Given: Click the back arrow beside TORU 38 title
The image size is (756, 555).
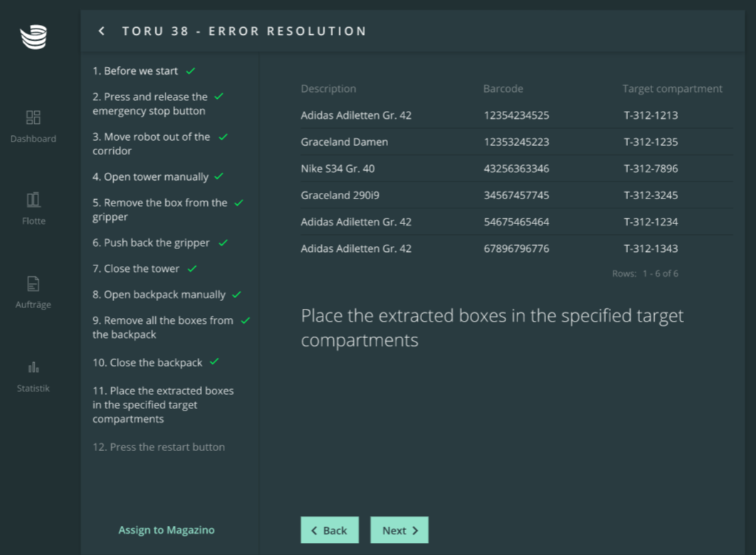Looking at the screenshot, I should (102, 31).
